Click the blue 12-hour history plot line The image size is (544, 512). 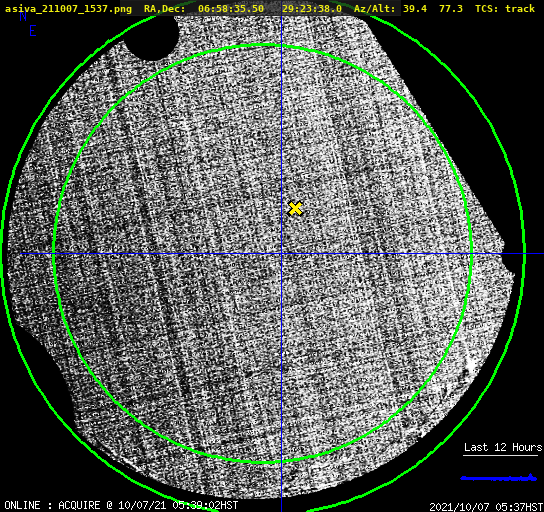click(x=499, y=478)
